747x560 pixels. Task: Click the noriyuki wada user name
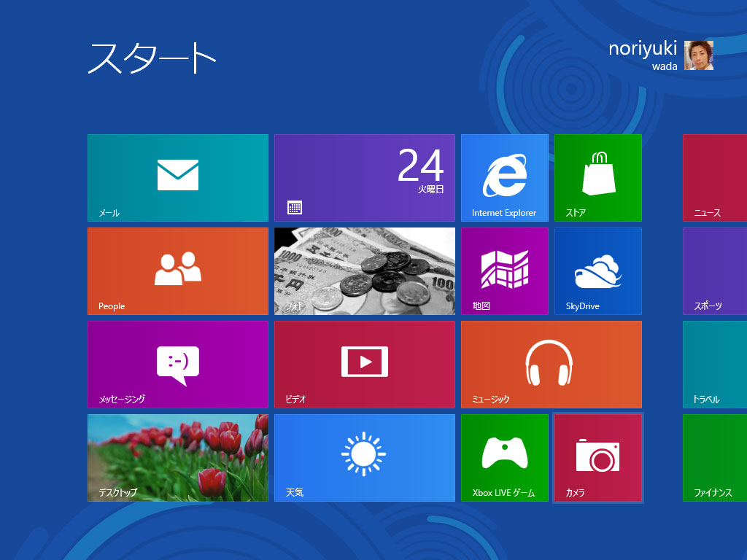pyautogui.click(x=643, y=55)
